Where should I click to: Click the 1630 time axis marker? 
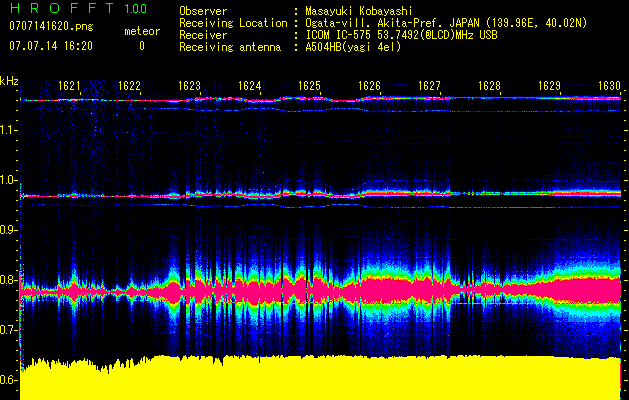click(x=609, y=86)
